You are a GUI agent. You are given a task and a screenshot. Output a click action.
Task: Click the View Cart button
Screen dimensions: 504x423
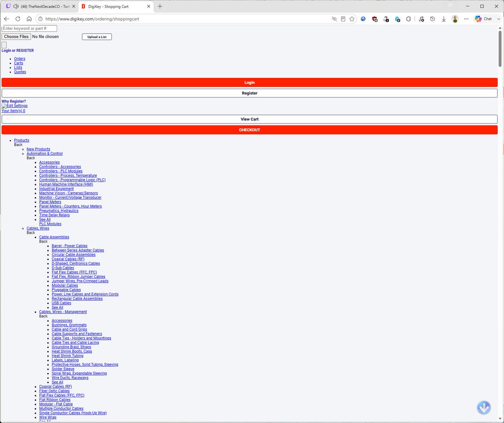[249, 119]
